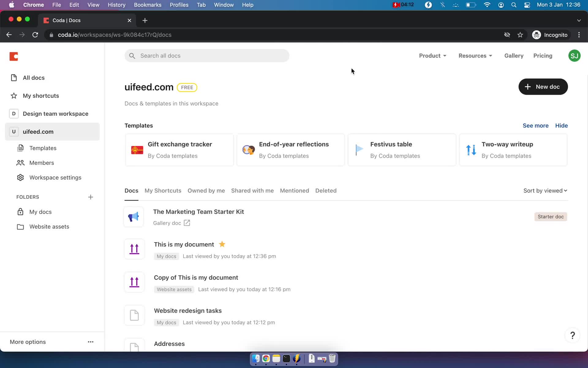This screenshot has width=588, height=368.
Task: Click the Starter doc badge
Action: pos(551,217)
